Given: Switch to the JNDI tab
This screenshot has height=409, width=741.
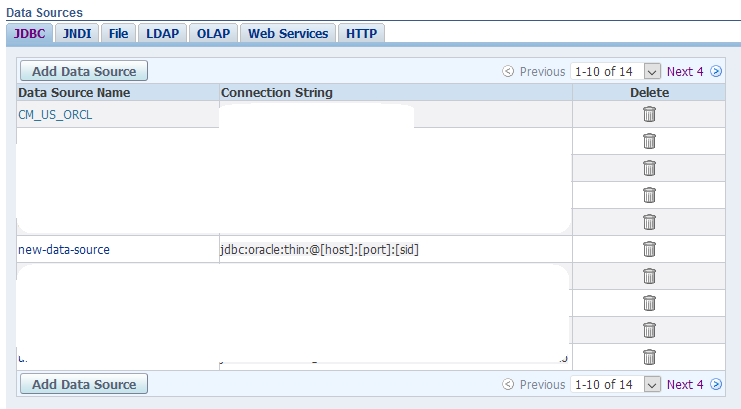Looking at the screenshot, I should coord(77,33).
